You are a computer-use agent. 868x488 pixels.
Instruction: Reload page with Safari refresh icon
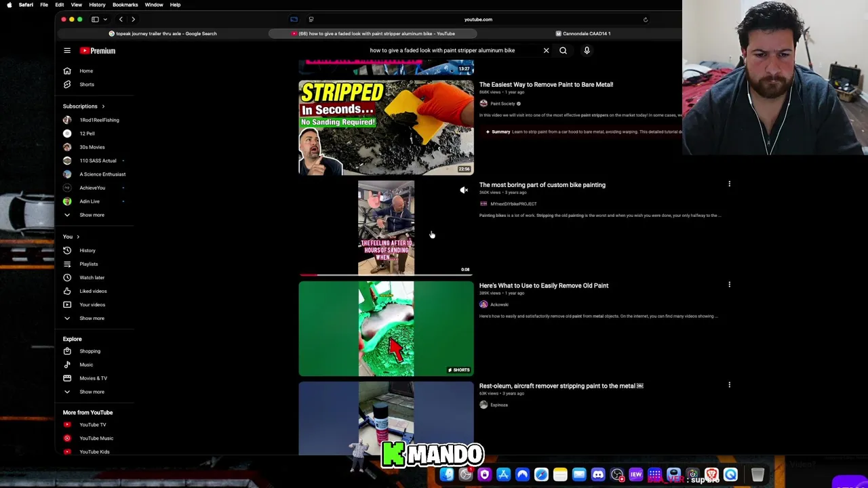[x=645, y=19]
